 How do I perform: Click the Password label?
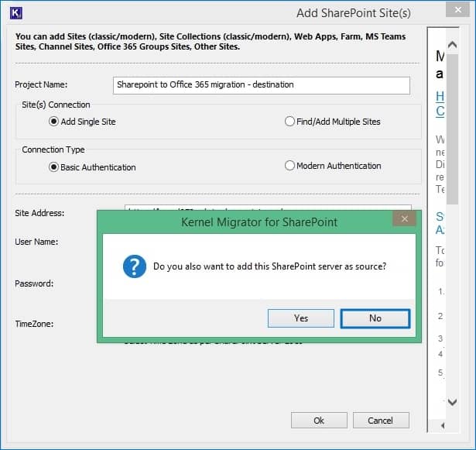tap(34, 283)
